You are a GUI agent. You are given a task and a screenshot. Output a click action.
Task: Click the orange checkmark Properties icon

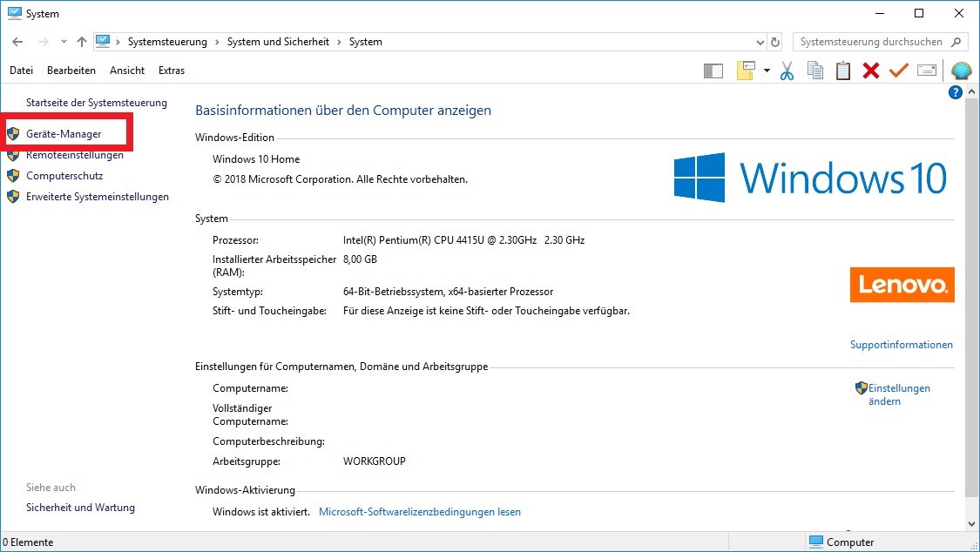(898, 70)
